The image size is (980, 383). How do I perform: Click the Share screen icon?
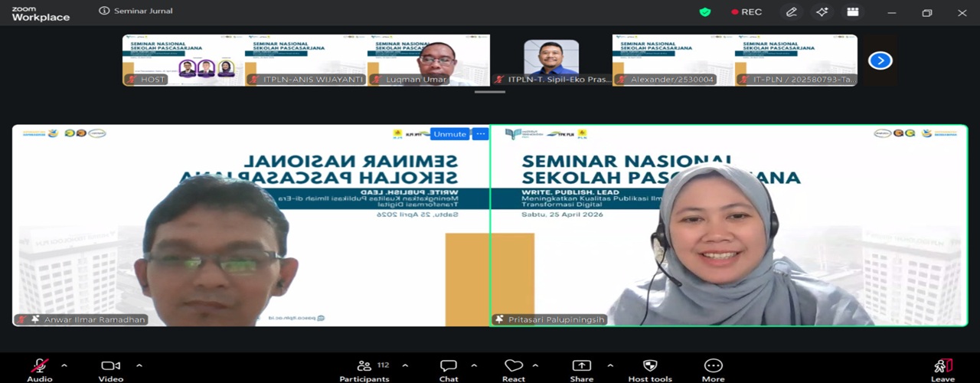tap(582, 366)
